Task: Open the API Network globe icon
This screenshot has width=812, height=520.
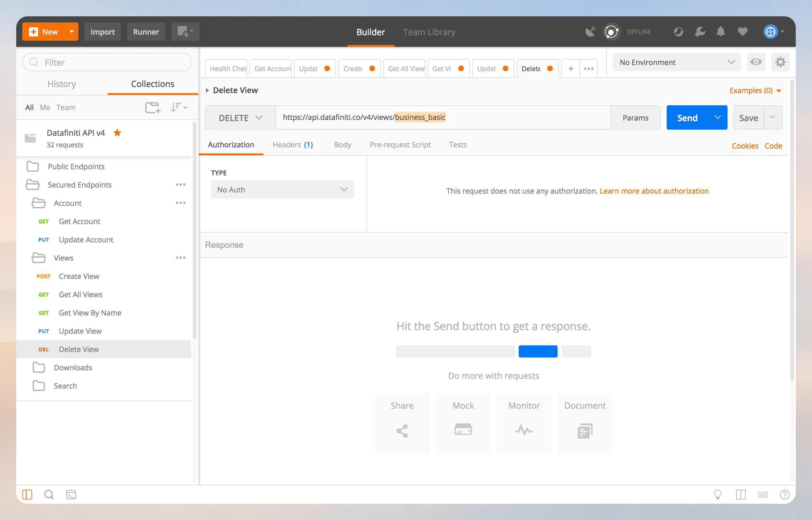Action: 678,31
